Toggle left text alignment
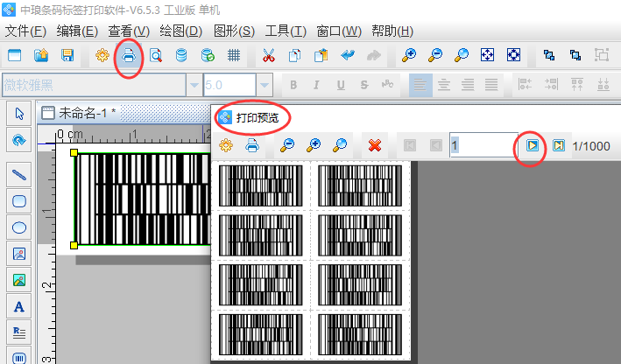Screen dimensions: 621x364 click(421, 85)
